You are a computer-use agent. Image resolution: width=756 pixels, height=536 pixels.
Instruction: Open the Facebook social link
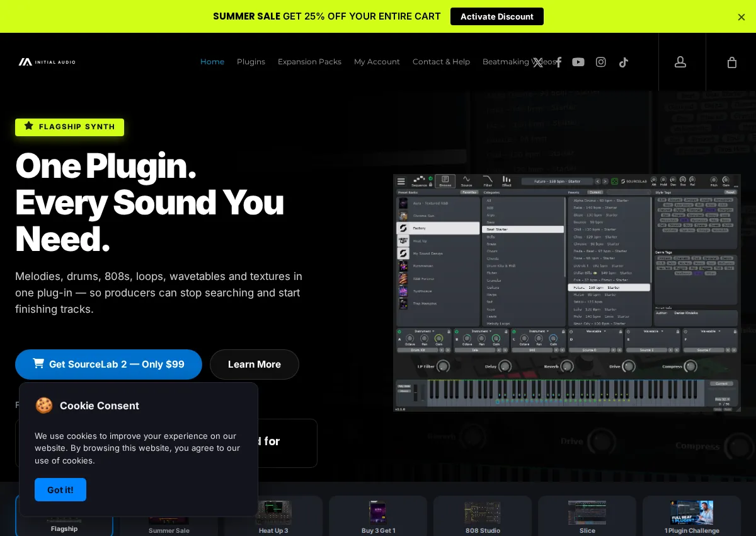[558, 62]
